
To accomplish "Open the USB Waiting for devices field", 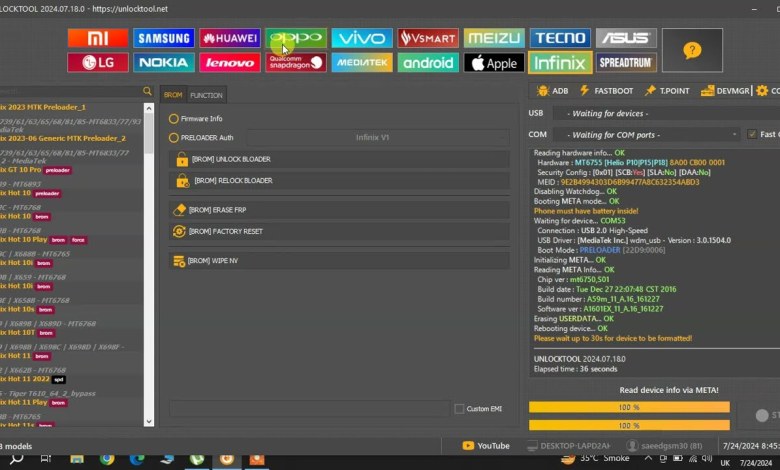I will (666, 113).
